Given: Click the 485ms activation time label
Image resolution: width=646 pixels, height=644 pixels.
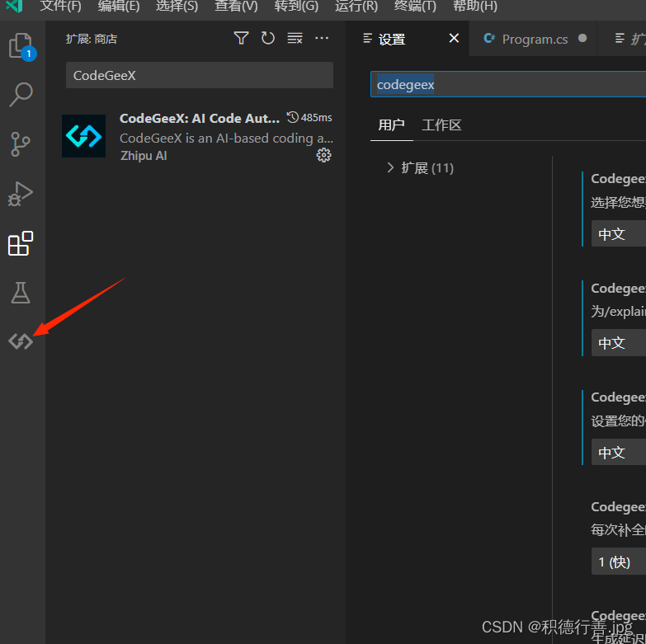Looking at the screenshot, I should coord(309,117).
